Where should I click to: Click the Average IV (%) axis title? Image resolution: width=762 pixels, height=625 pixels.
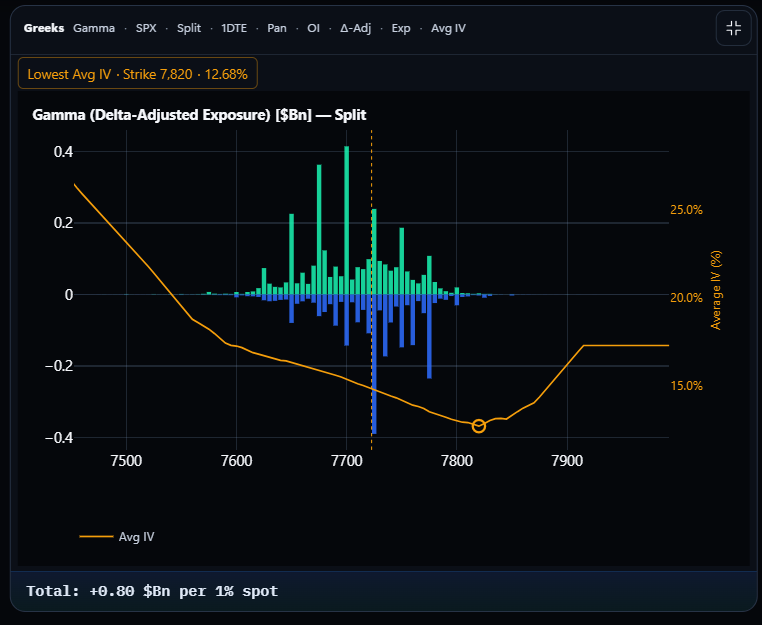pos(716,290)
